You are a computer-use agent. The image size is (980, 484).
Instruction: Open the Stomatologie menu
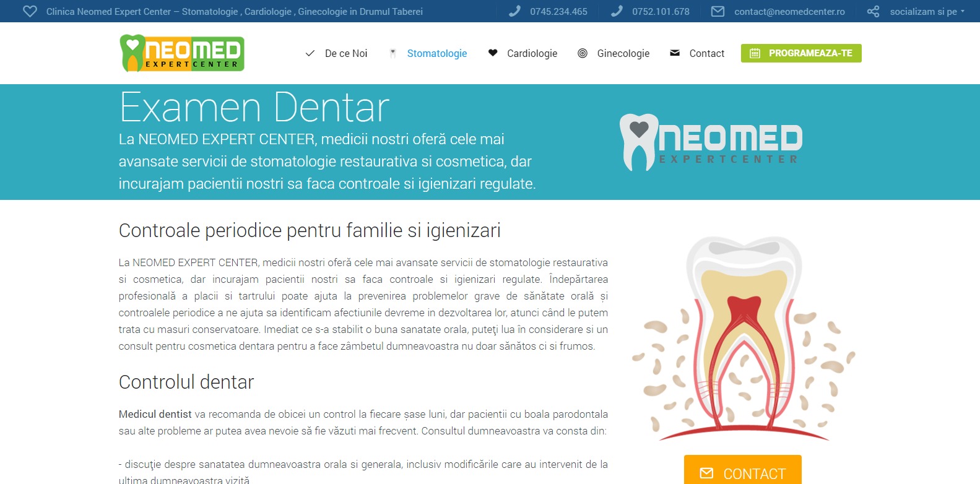coord(436,53)
